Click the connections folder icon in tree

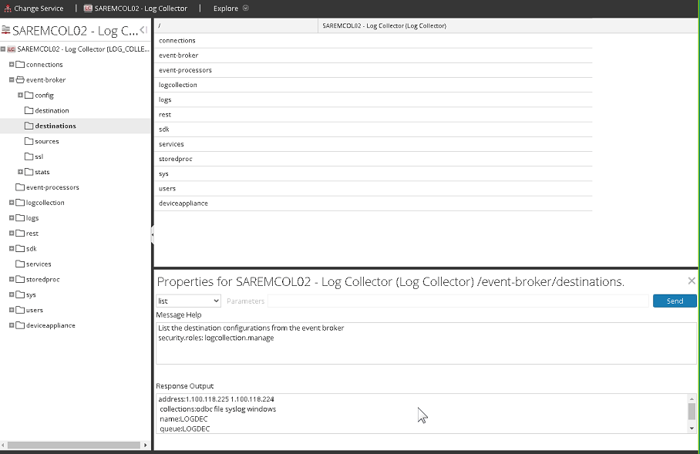(x=20, y=64)
